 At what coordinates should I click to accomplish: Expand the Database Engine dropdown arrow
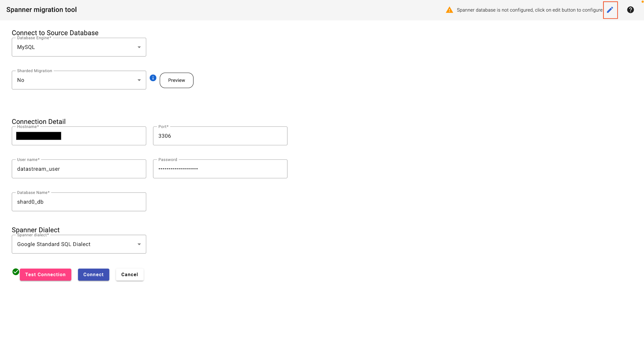[x=139, y=47]
